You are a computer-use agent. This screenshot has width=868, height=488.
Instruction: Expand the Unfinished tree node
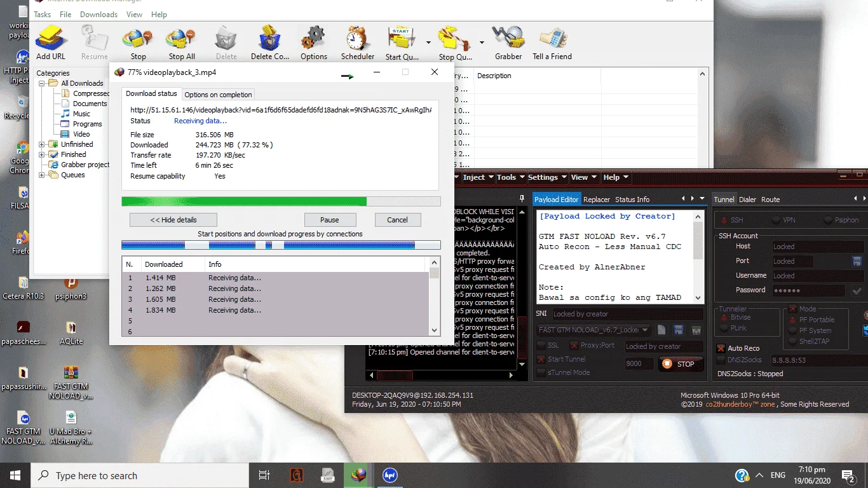[42, 144]
